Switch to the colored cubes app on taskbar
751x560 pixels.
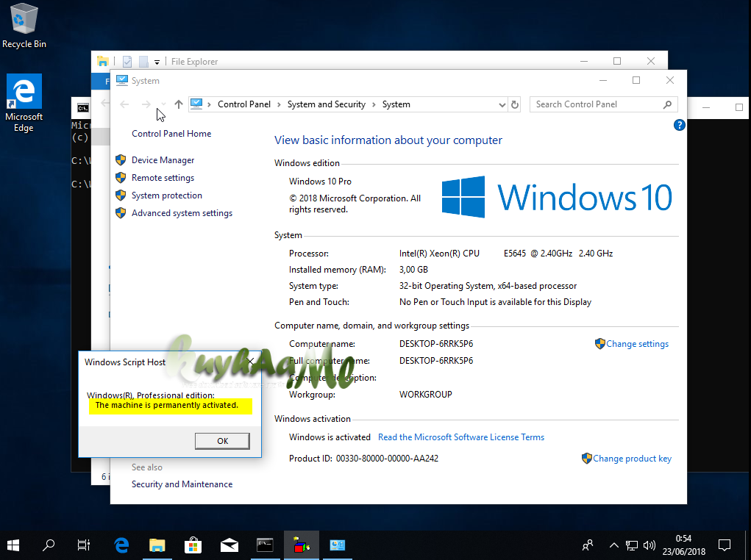pos(302,545)
